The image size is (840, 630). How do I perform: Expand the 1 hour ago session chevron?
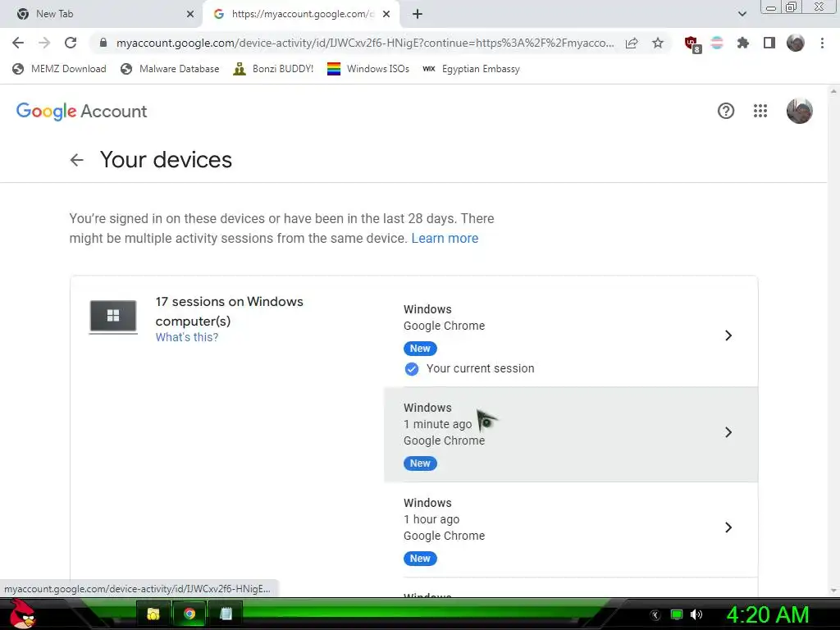pyautogui.click(x=728, y=527)
